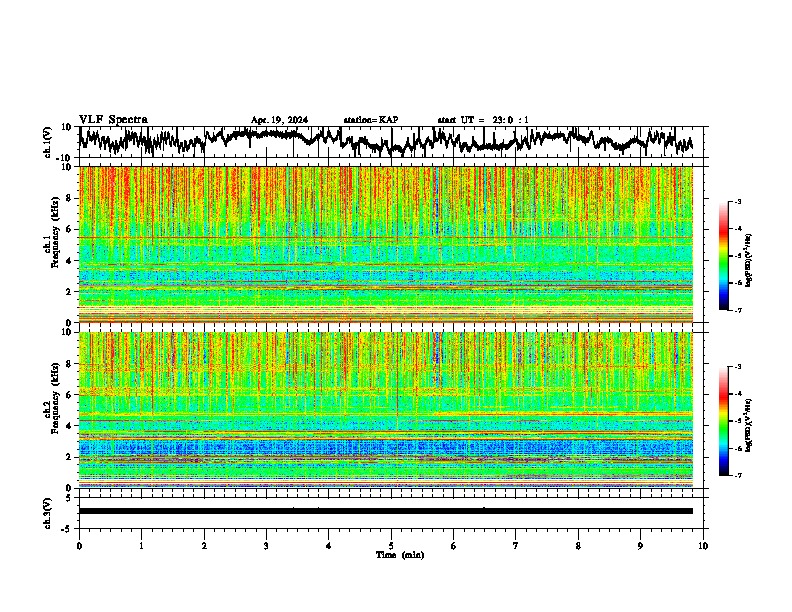Click the black ch.3 signal bar
792x612 pixels.
386,511
